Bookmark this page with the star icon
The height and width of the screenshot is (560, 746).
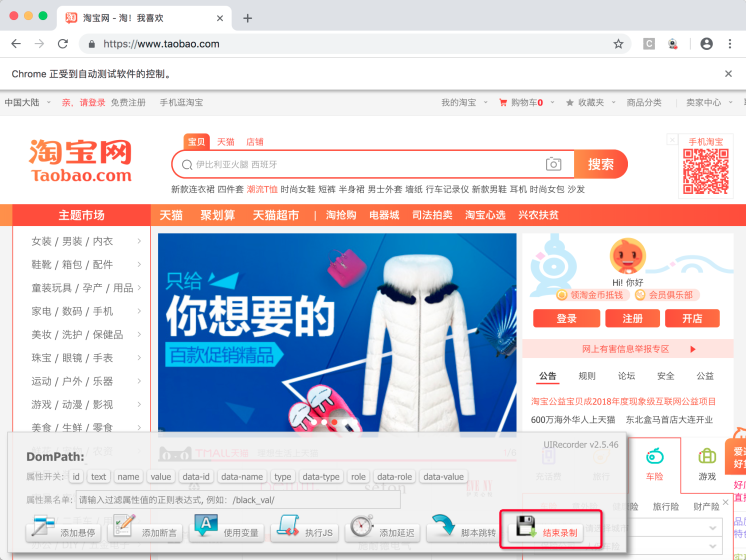click(618, 44)
